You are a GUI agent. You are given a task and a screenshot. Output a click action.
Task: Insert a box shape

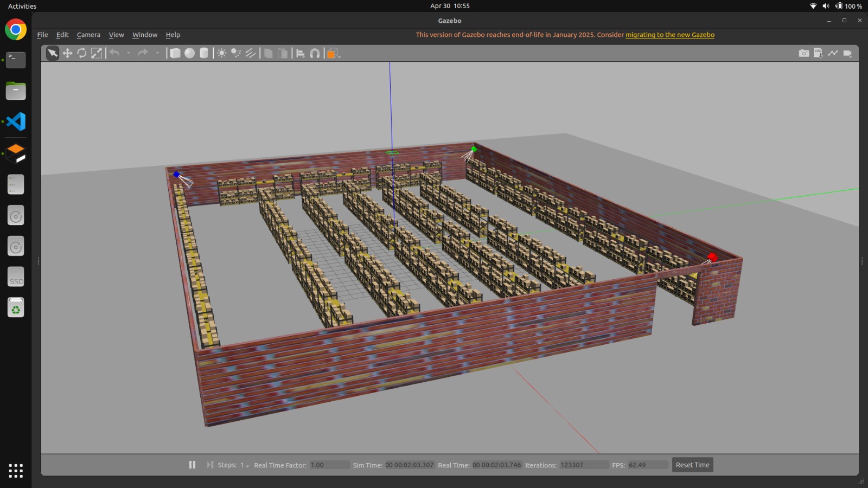tap(175, 53)
